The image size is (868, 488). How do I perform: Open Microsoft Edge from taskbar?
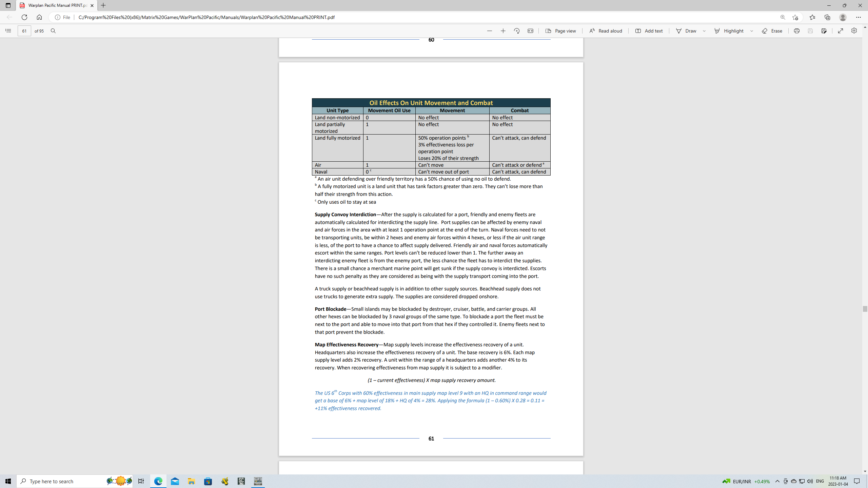[x=158, y=481]
